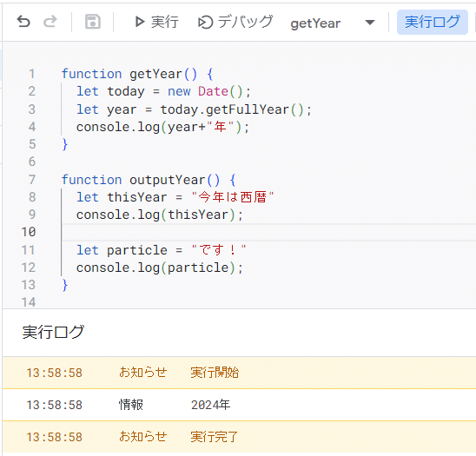
Task: Open the getYear function dropdown
Action: tap(333, 23)
